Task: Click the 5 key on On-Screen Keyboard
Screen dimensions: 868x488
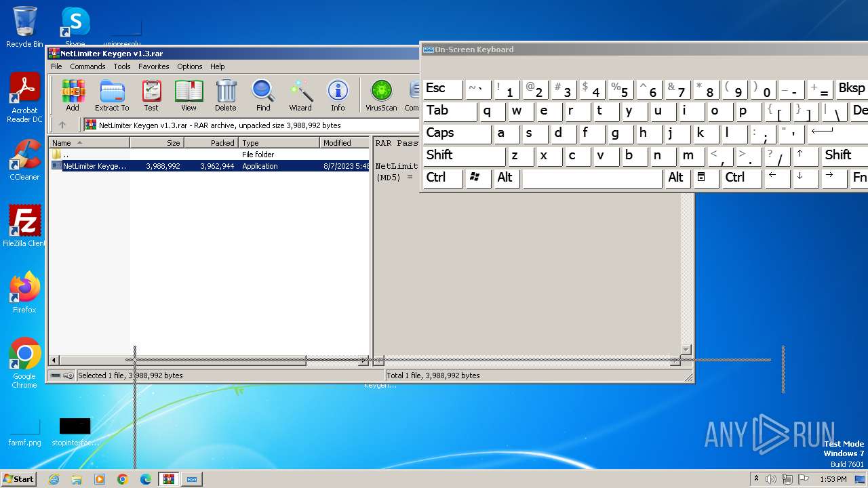Action: pos(622,89)
